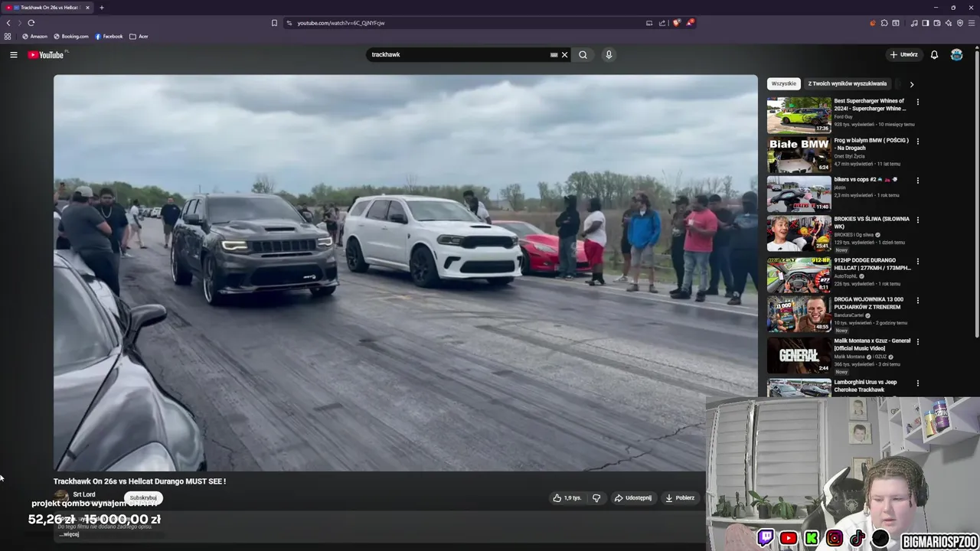This screenshot has height=551, width=980.
Task: Select the Wszystkie filter chip
Action: click(783, 83)
